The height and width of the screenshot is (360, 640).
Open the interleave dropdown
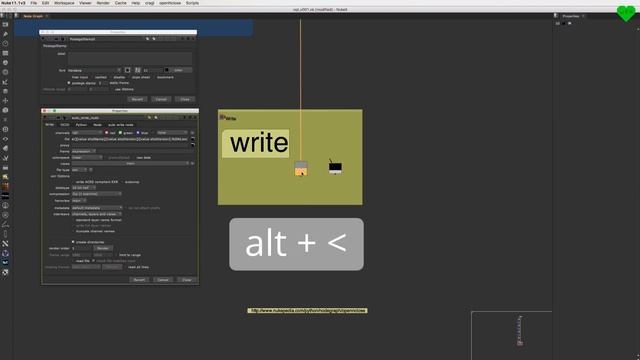tap(97, 214)
